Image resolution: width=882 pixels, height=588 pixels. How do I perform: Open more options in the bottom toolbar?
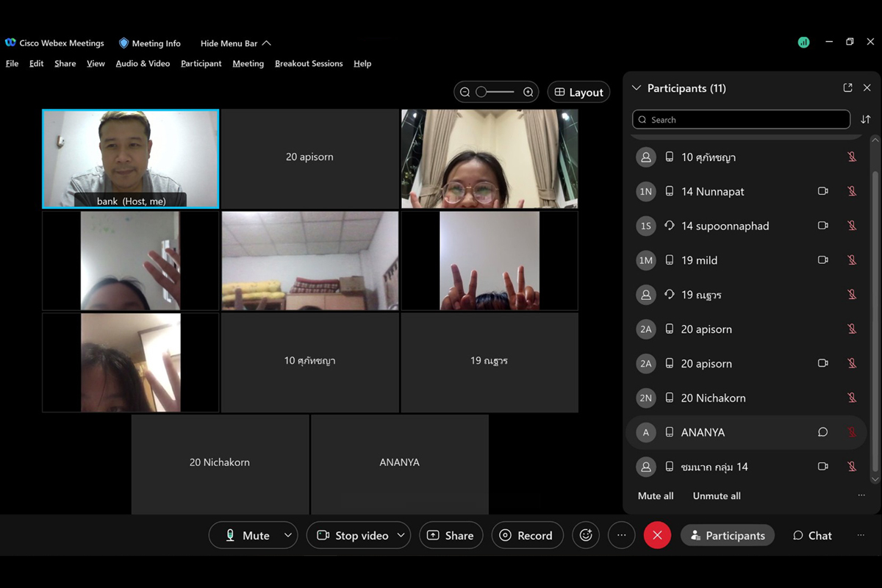click(621, 535)
